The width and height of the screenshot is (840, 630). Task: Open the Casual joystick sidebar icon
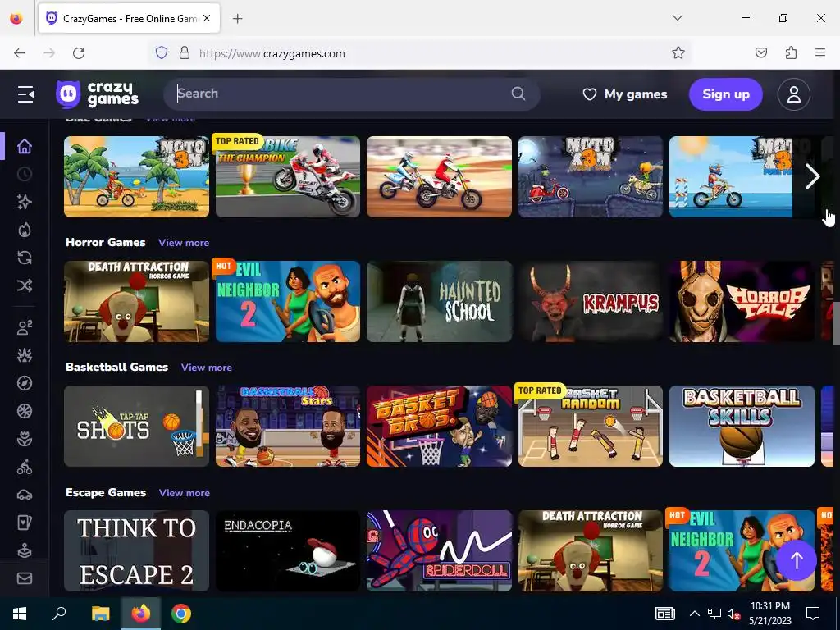point(24,550)
